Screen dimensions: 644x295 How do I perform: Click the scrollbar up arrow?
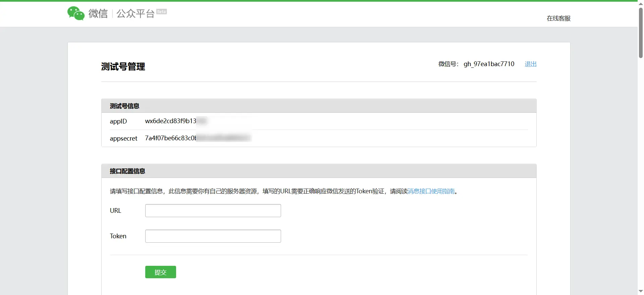[641, 3]
